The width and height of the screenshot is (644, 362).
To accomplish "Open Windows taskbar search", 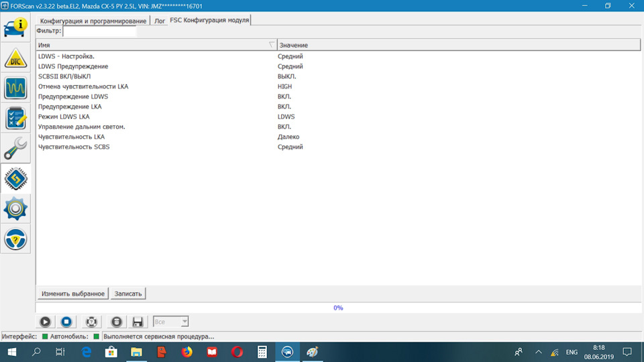I will [x=36, y=352].
